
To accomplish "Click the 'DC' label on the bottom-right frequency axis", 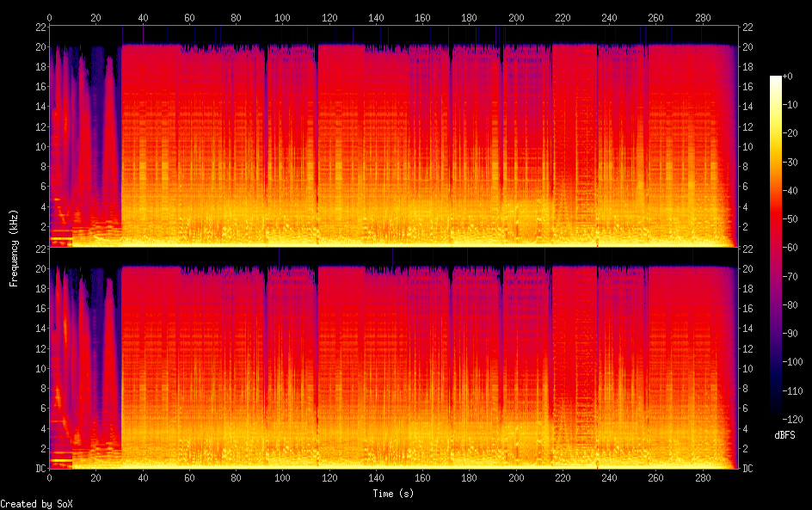I will [x=748, y=468].
